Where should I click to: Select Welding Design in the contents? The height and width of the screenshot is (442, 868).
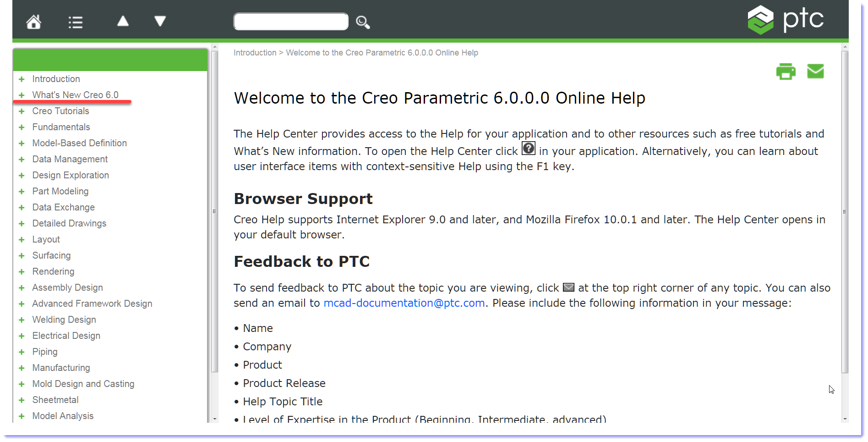click(64, 320)
